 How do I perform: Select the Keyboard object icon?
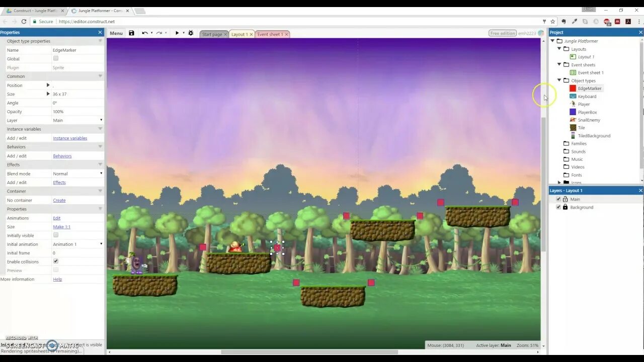pos(573,97)
